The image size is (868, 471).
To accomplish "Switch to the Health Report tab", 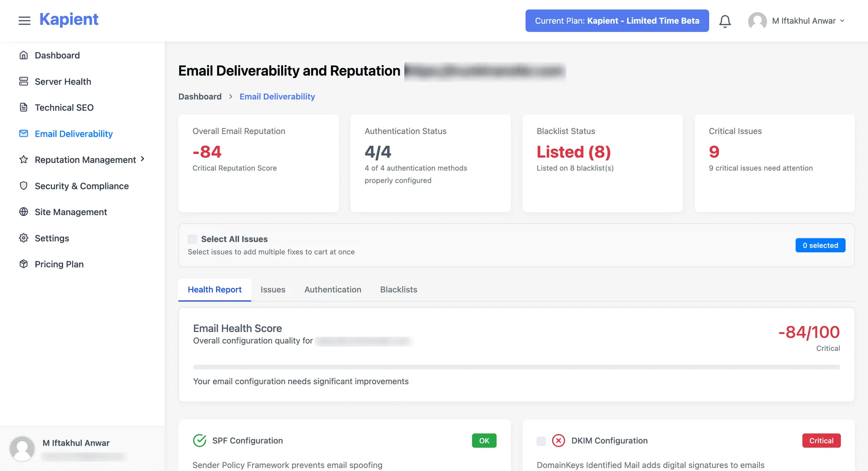I will tap(214, 290).
